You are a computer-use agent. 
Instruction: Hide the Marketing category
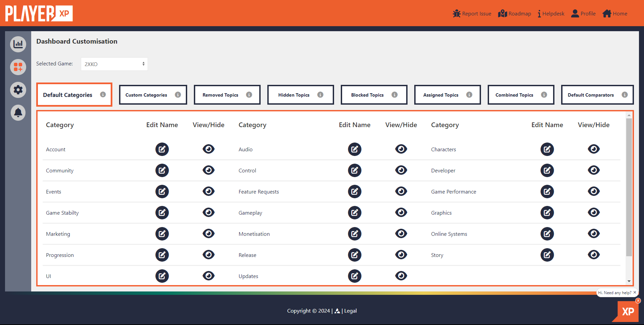point(208,234)
